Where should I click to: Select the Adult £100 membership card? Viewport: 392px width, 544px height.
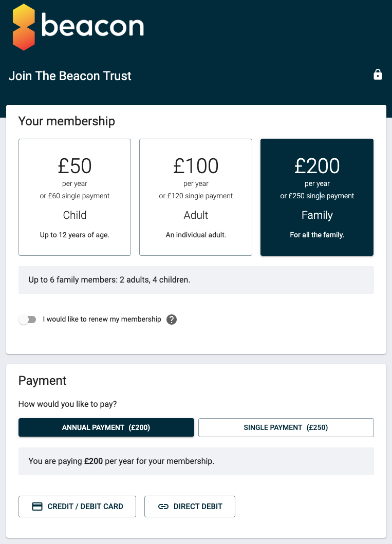[x=196, y=197]
